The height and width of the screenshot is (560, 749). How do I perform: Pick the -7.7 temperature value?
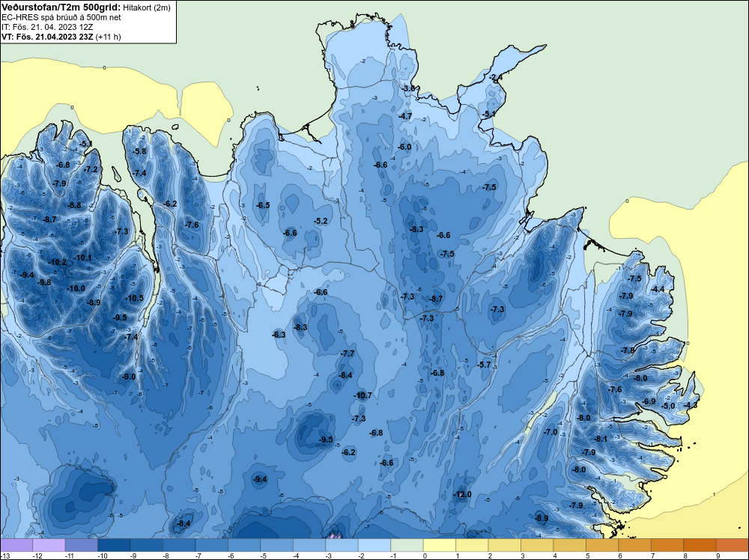(348, 353)
